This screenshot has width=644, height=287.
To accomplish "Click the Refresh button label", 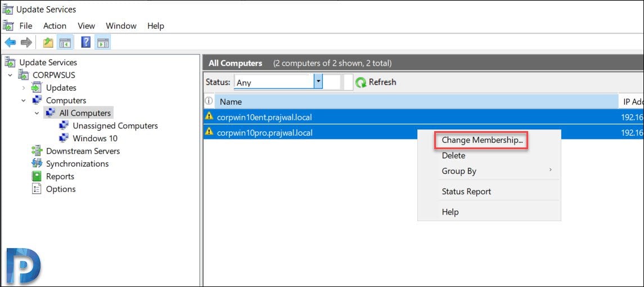I will [x=382, y=82].
